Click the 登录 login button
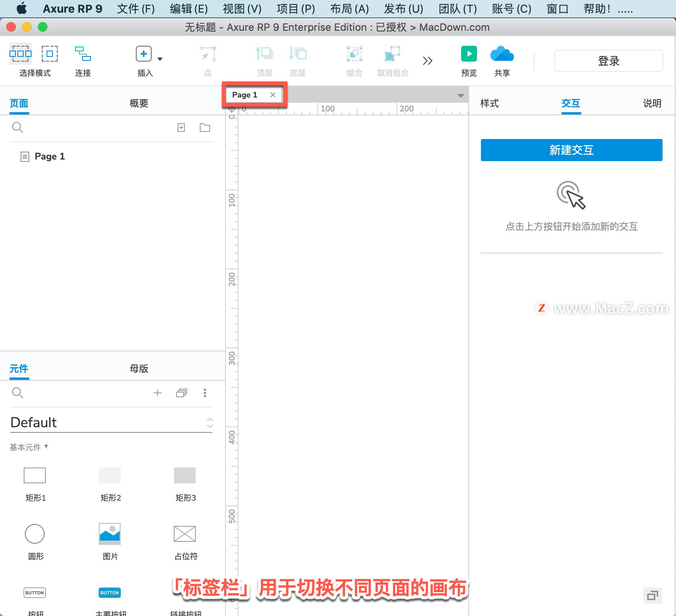The height and width of the screenshot is (616, 676). [608, 61]
